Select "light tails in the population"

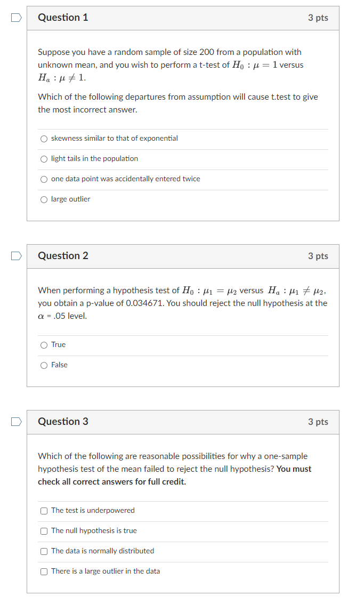click(x=44, y=159)
